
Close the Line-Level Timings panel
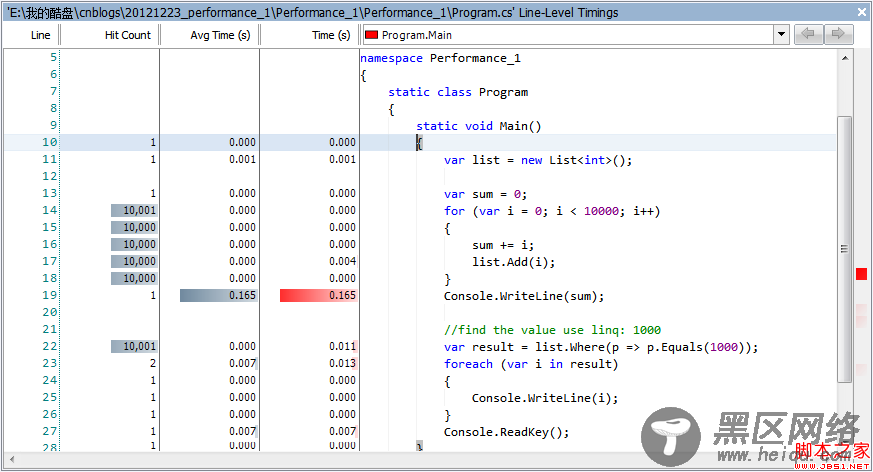click(861, 12)
